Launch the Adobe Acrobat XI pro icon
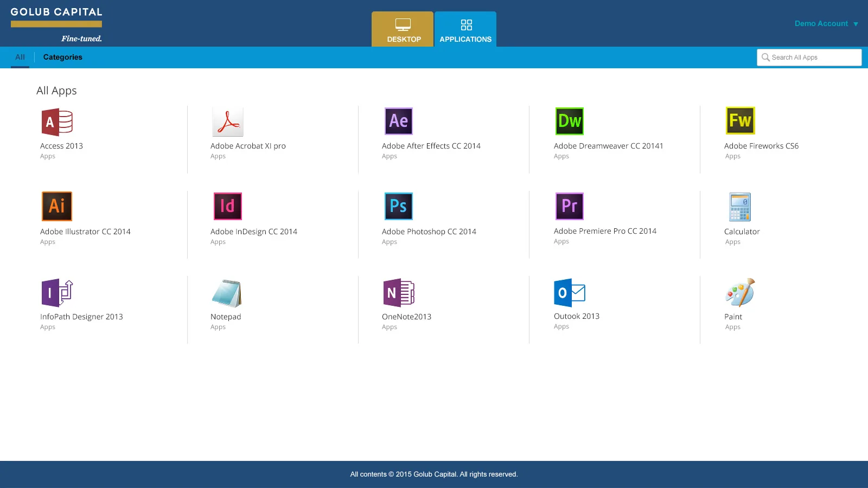 pyautogui.click(x=228, y=121)
